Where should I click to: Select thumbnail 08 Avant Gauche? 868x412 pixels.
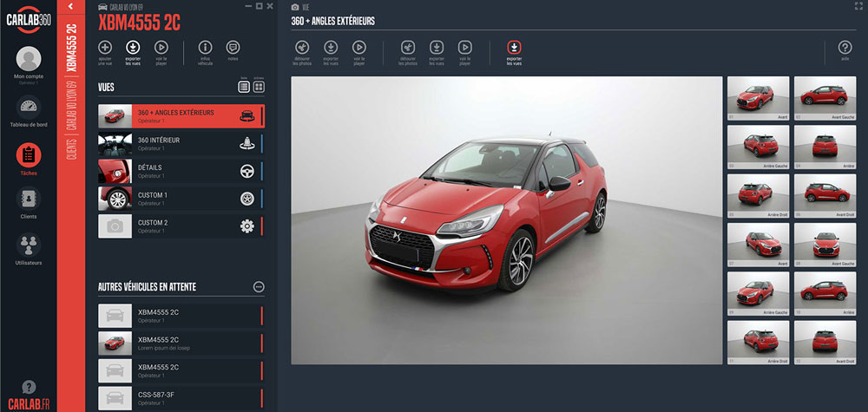point(825,245)
